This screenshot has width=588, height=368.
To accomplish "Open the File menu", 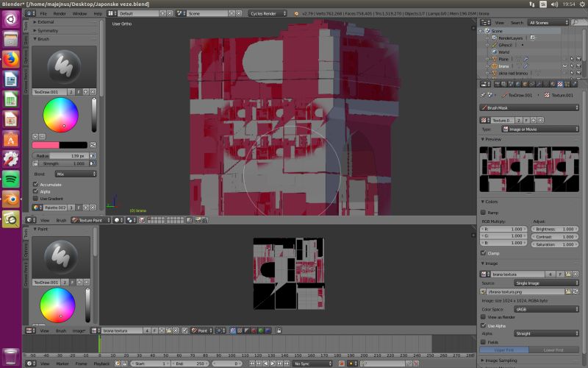I will (43, 13).
